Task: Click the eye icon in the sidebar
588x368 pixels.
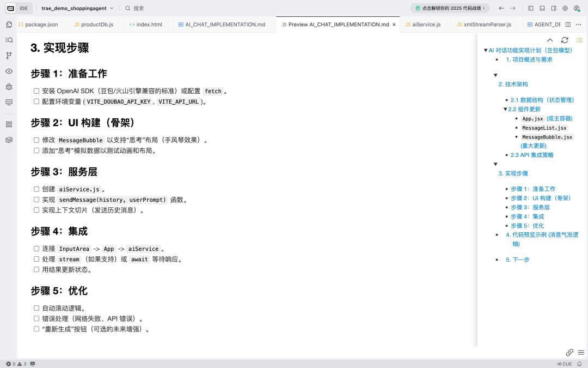Action: pos(9,71)
